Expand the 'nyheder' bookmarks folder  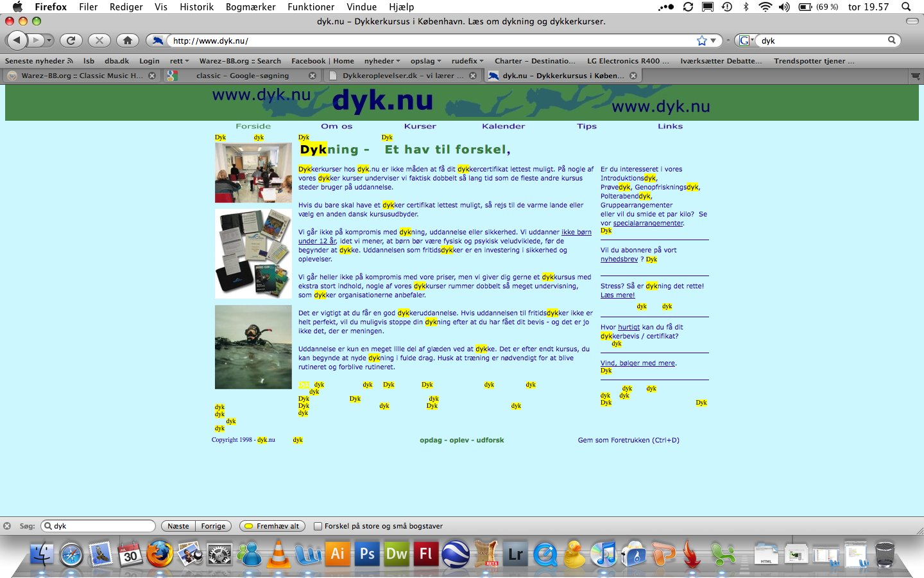(382, 61)
